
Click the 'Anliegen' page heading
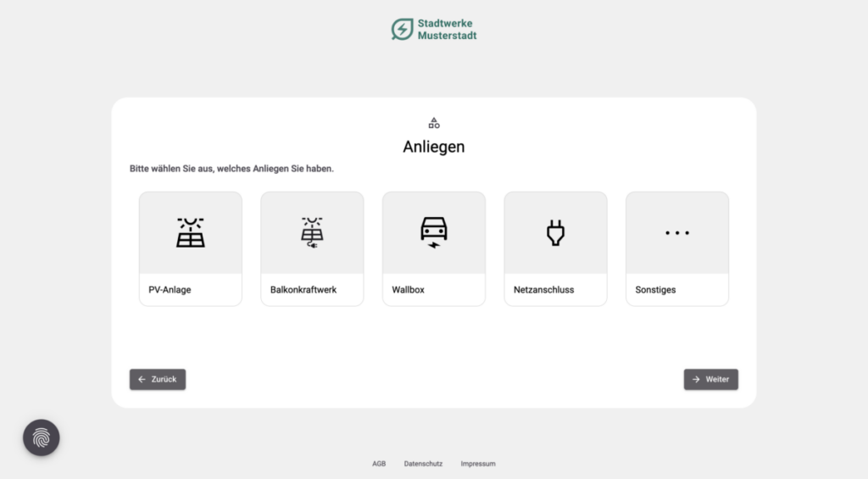pos(434,147)
